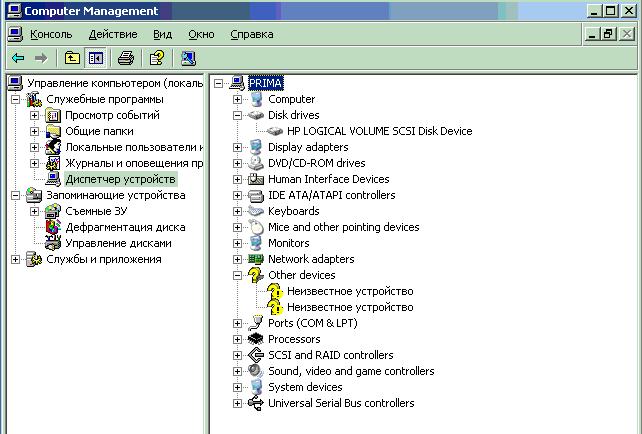642x434 pixels.
Task: Select Управление дисками in the left tree
Action: click(118, 243)
